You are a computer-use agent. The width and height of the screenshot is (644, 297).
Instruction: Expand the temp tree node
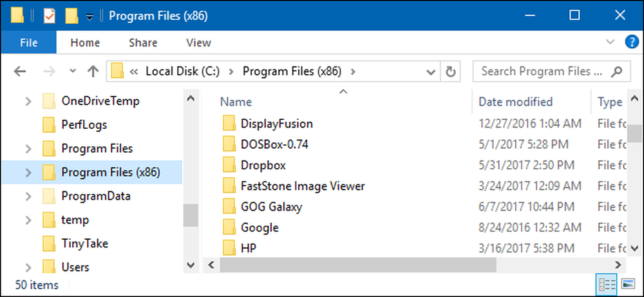28,220
